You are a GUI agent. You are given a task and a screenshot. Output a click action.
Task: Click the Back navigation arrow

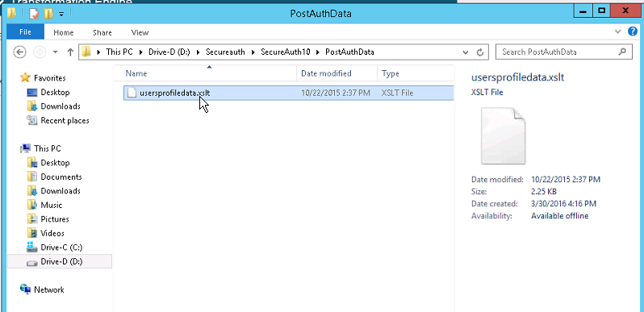(19, 52)
